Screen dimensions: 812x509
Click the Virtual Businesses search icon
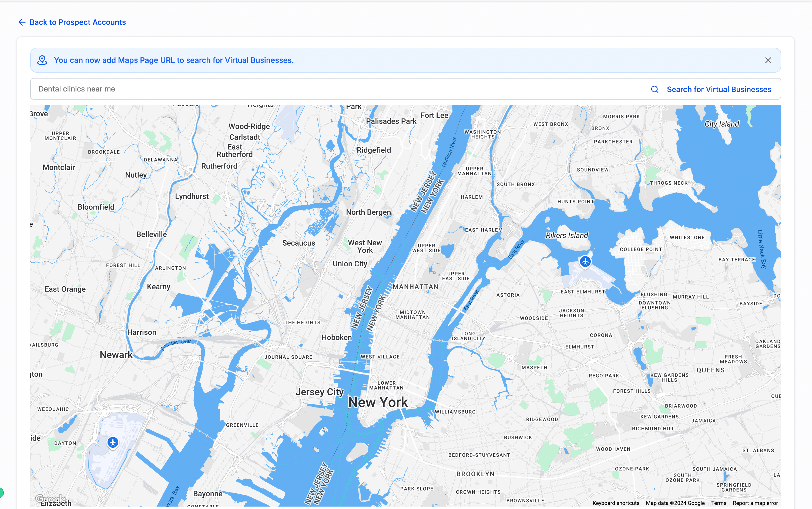point(655,89)
